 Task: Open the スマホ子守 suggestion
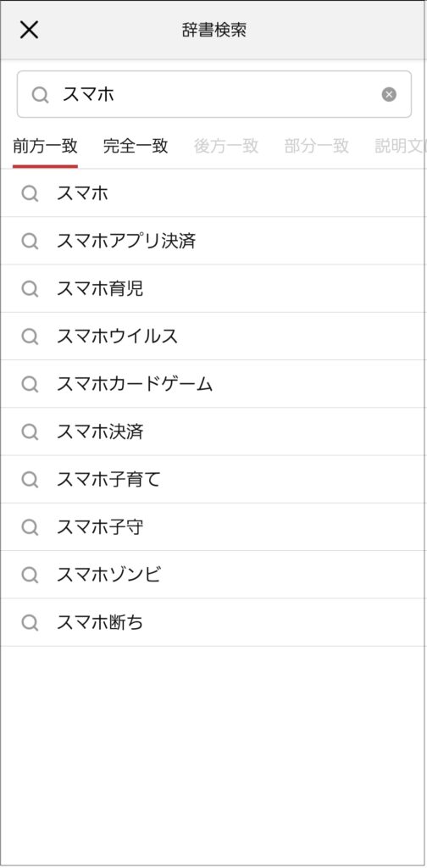(213, 527)
